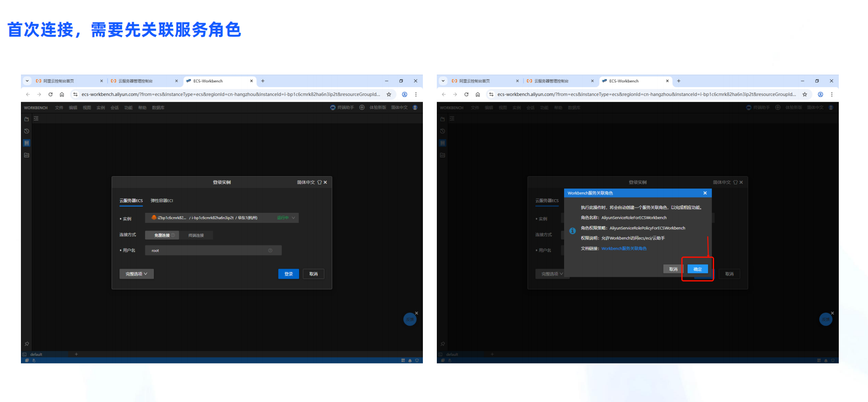The width and height of the screenshot is (868, 402).
Task: Click the pin icon in left screenshot sidebar
Action: click(x=27, y=344)
